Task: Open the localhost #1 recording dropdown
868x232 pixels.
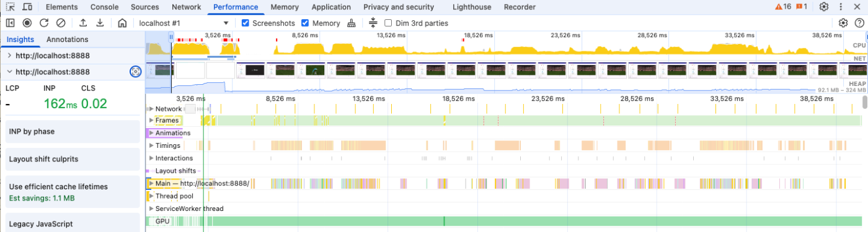Action: click(x=184, y=23)
